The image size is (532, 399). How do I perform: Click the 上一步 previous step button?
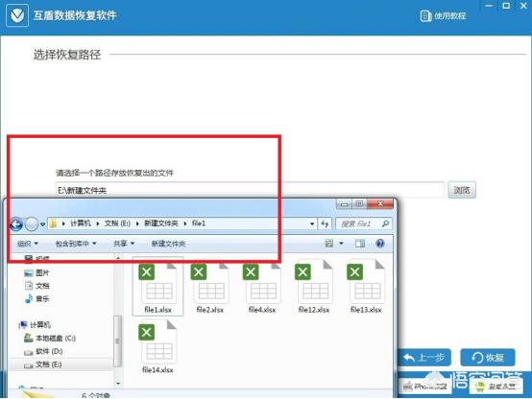point(424,358)
